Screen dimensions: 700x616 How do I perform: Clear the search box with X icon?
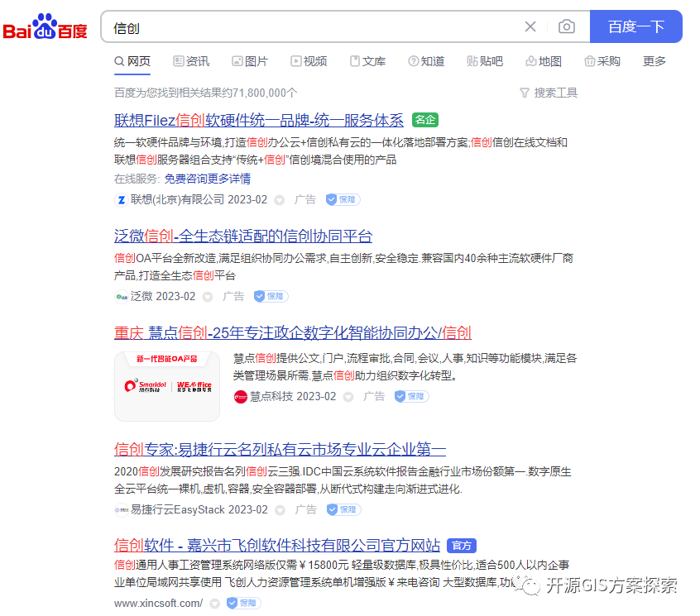(x=530, y=26)
